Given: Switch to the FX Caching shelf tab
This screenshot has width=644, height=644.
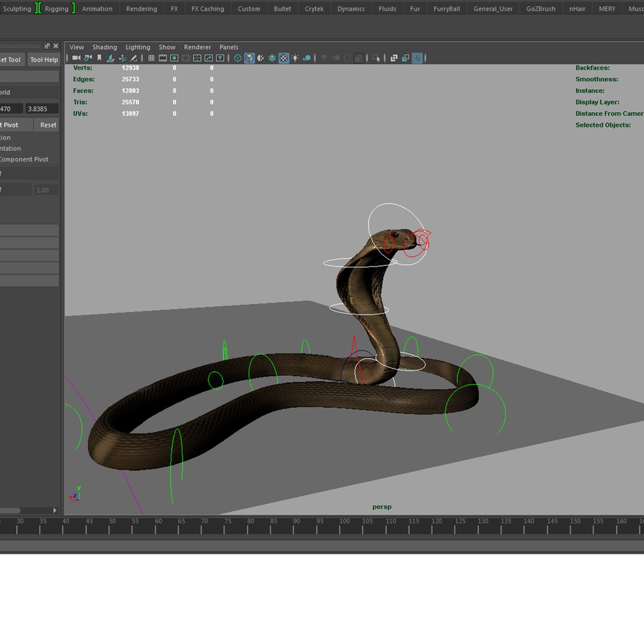Looking at the screenshot, I should [208, 8].
